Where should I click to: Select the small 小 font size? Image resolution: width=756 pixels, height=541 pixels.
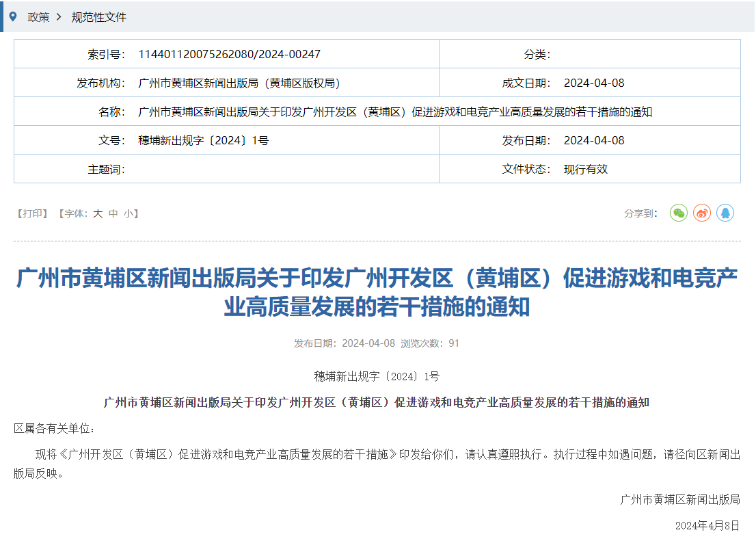[129, 213]
